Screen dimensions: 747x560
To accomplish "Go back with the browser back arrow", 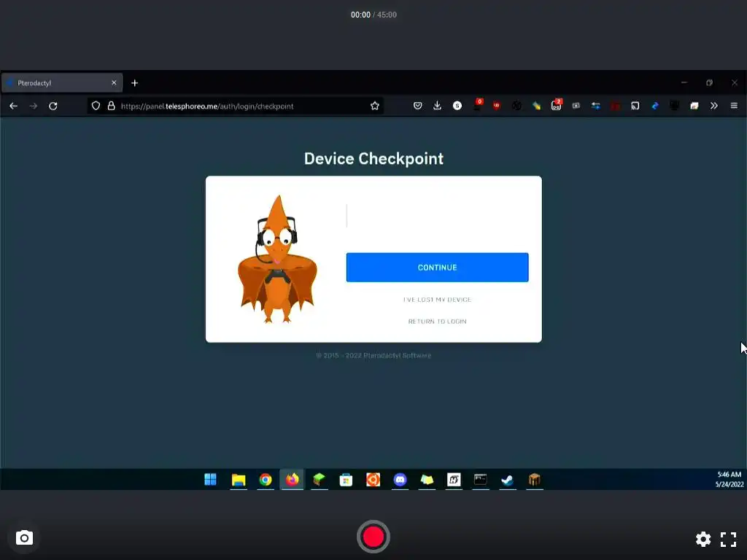I will (13, 106).
